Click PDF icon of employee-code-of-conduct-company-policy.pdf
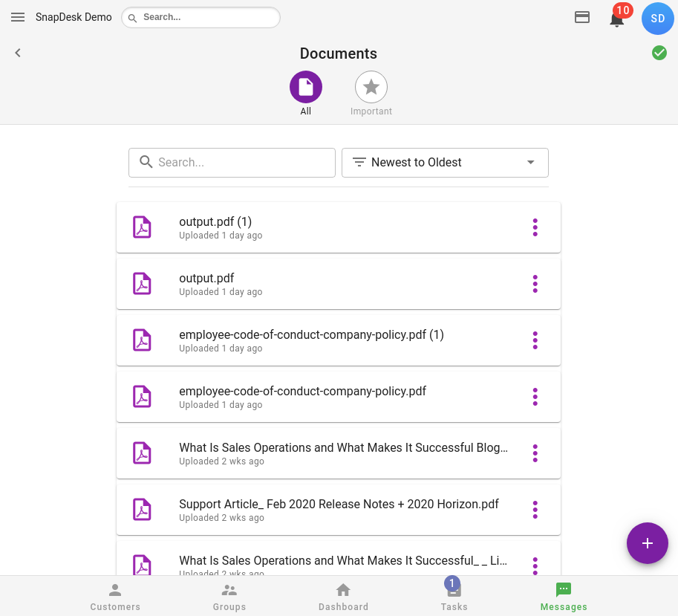 click(x=142, y=397)
